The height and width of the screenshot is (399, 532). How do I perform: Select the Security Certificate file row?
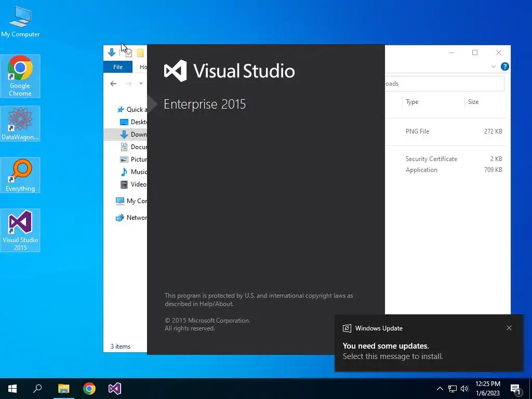(446, 159)
